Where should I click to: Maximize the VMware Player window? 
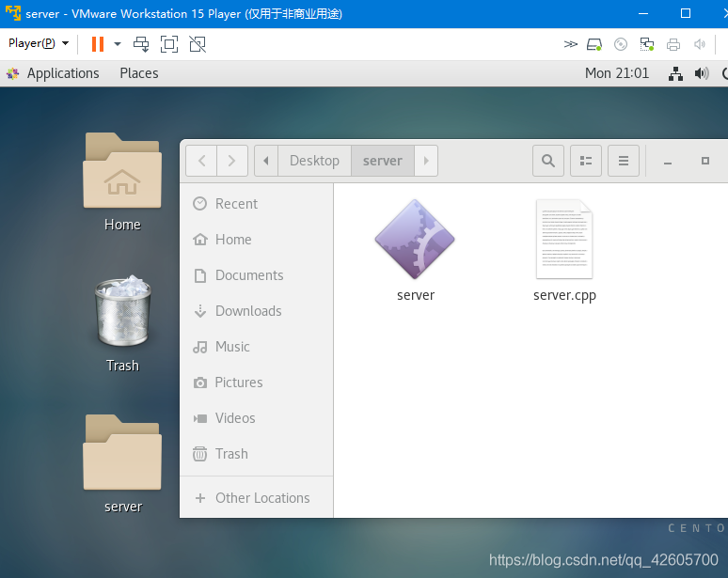click(x=686, y=13)
